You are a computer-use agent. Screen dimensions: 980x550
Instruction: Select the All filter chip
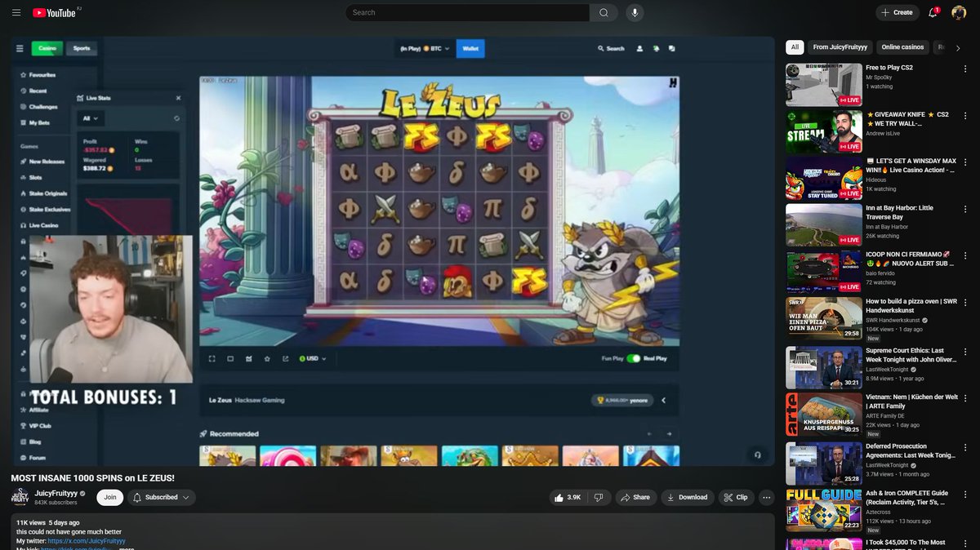point(795,47)
